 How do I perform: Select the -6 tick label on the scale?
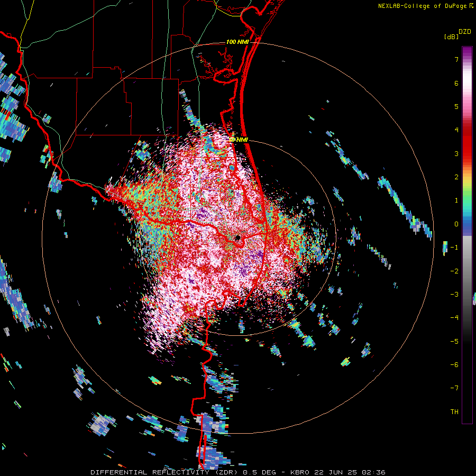click(x=454, y=365)
